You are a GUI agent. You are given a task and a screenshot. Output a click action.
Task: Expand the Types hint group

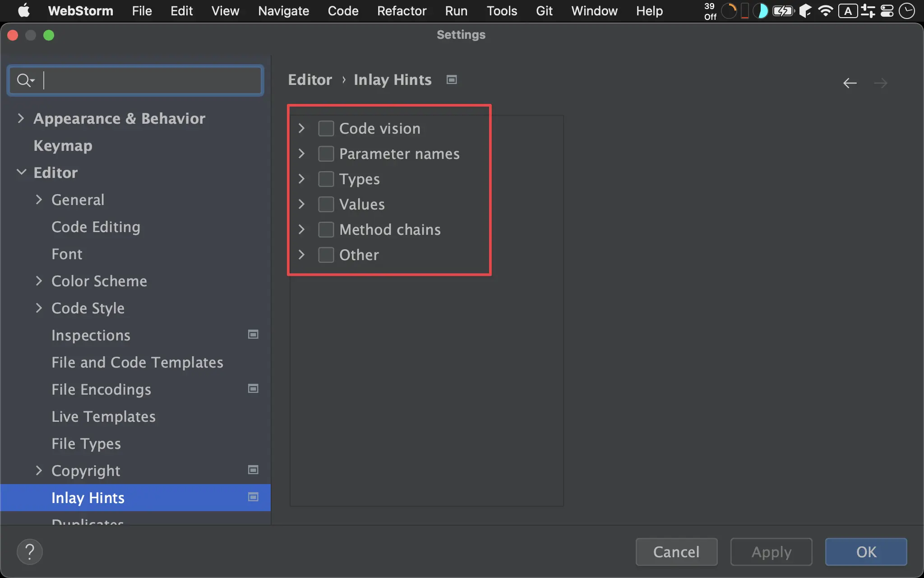click(302, 179)
